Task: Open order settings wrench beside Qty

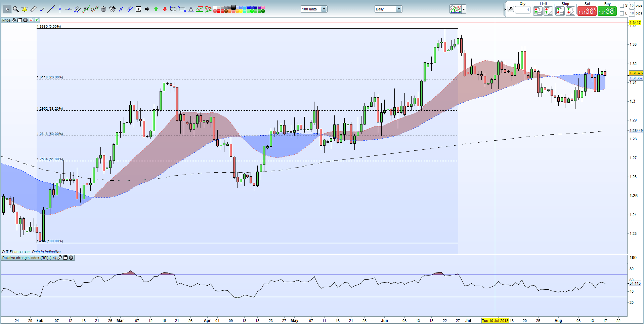Action: (511, 9)
